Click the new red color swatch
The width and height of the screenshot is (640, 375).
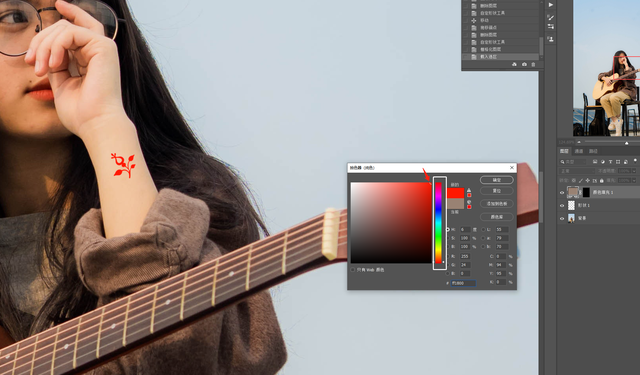point(456,193)
